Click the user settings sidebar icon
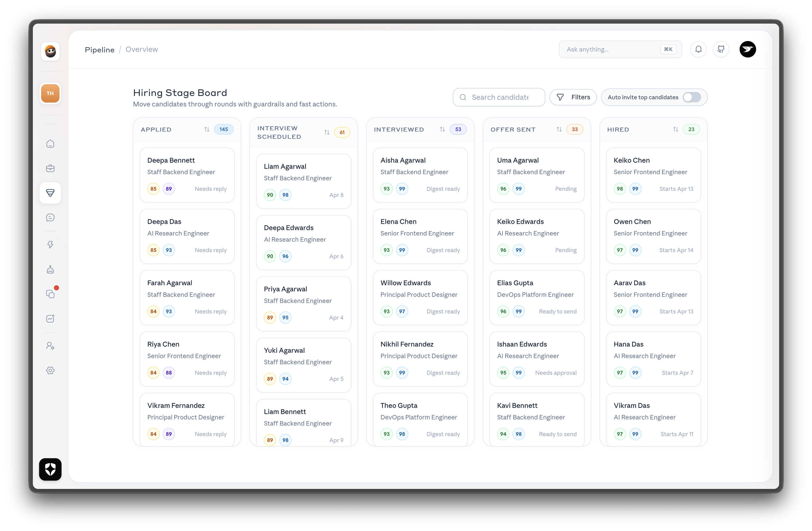The image size is (812, 531). (x=50, y=346)
